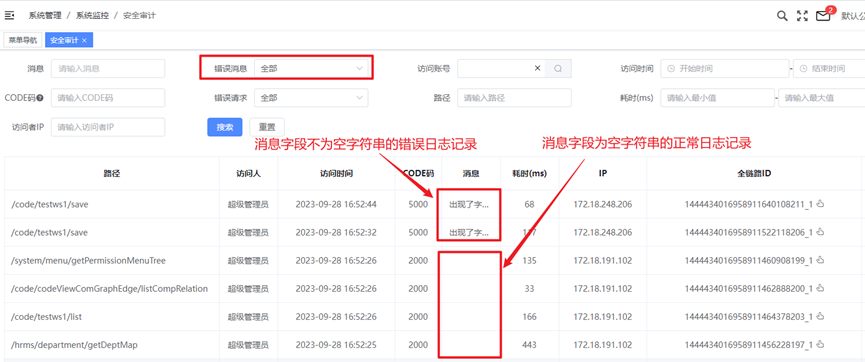Screen dimensions: 865x362
Task: Click the icon after ID ending 640108211_1
Action: (x=820, y=204)
